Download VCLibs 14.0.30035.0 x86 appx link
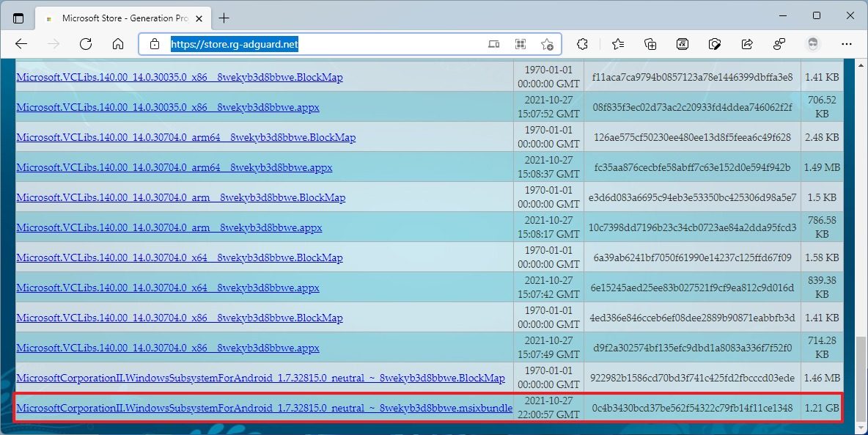The width and height of the screenshot is (868, 435). click(x=168, y=107)
